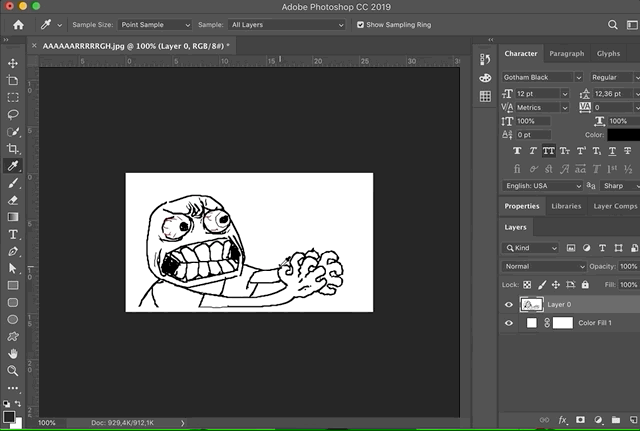Select the Path Selection tool
640x431 pixels.
[13, 268]
